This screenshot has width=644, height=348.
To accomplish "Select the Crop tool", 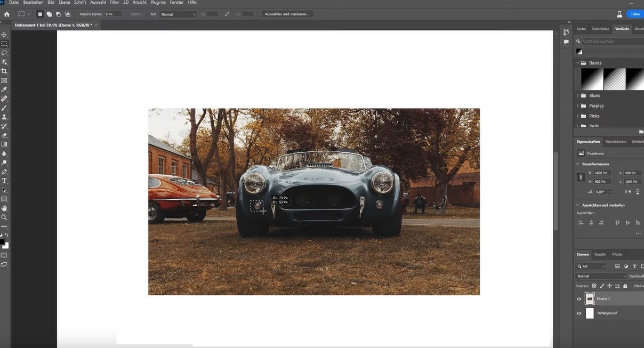I will [4, 71].
